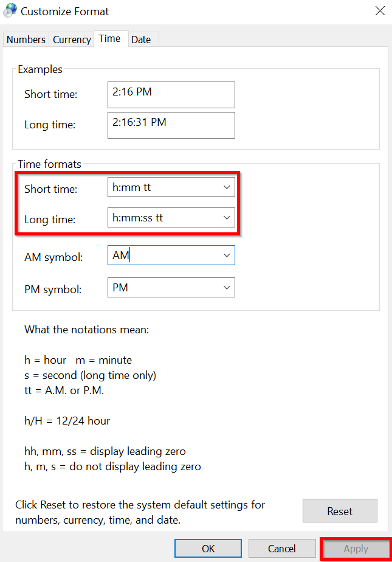Viewport: 392px width, 562px height.
Task: Open the Currency tab
Action: 72,40
